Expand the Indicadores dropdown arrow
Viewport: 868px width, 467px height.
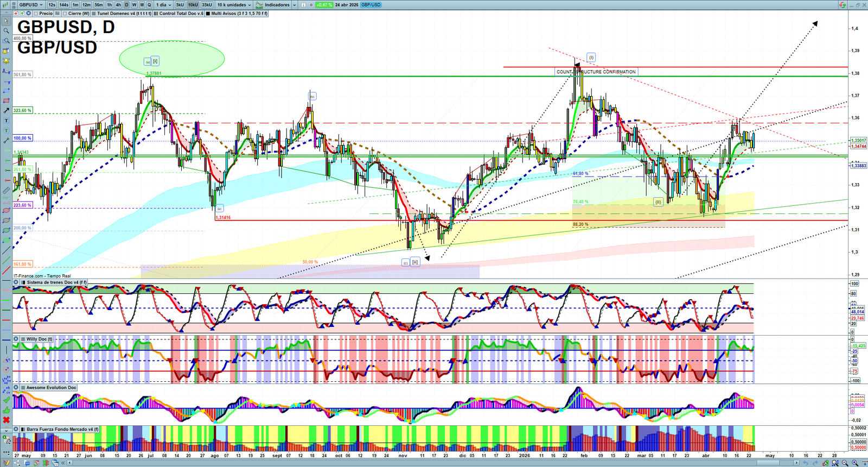pos(295,5)
